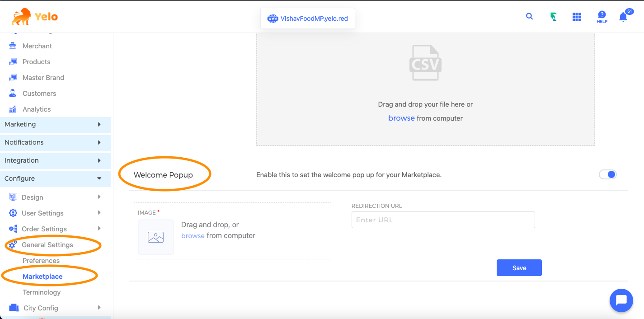This screenshot has height=319, width=644.
Task: Open the apps grid icon
Action: 576,17
